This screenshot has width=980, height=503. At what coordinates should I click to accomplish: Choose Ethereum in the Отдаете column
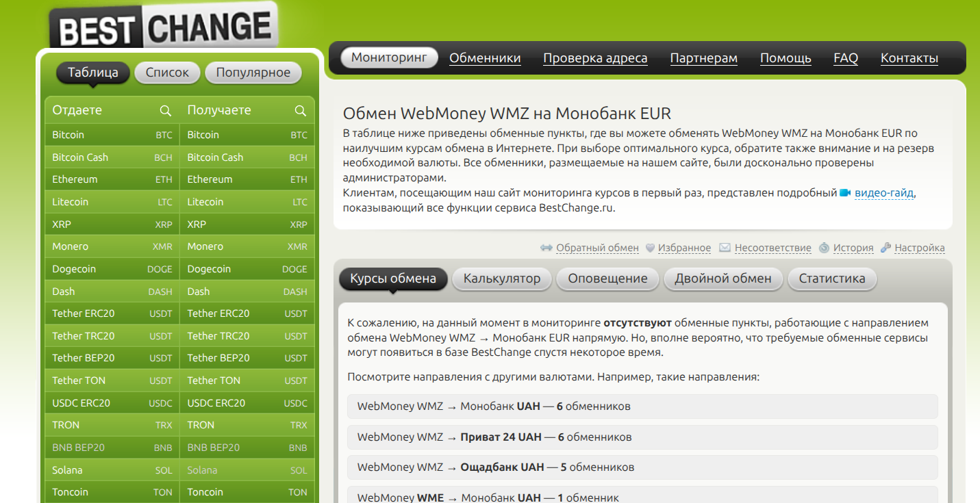click(112, 179)
